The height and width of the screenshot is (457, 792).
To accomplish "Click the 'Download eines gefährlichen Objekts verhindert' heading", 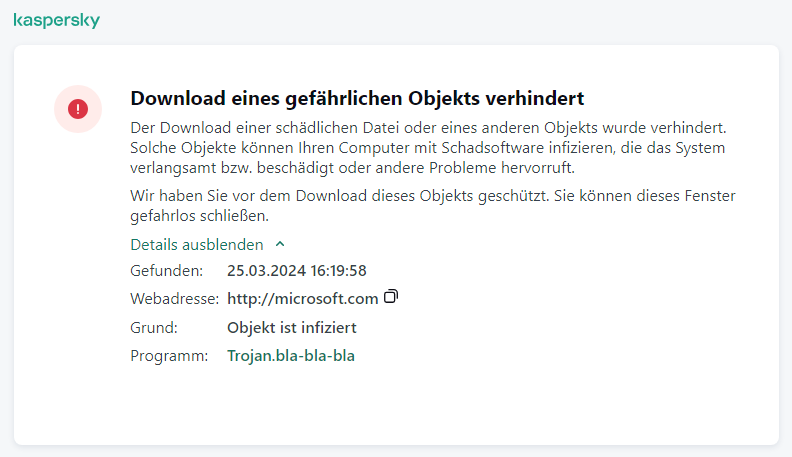I will tap(357, 98).
